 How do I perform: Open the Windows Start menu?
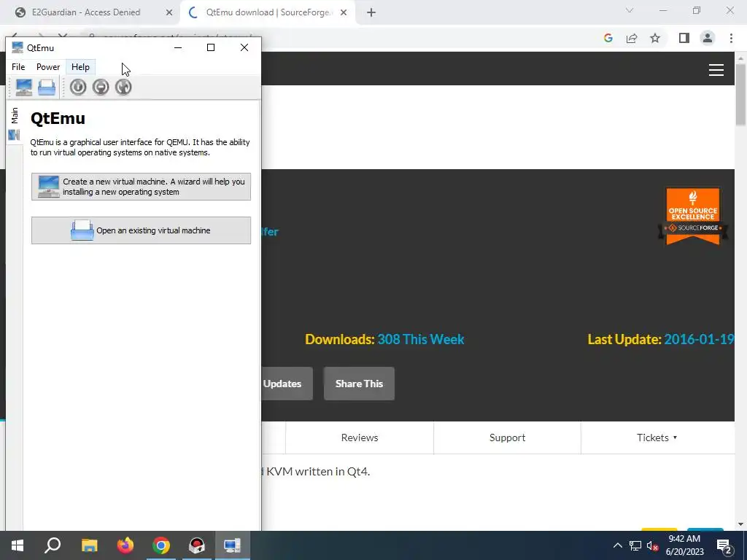pyautogui.click(x=18, y=545)
